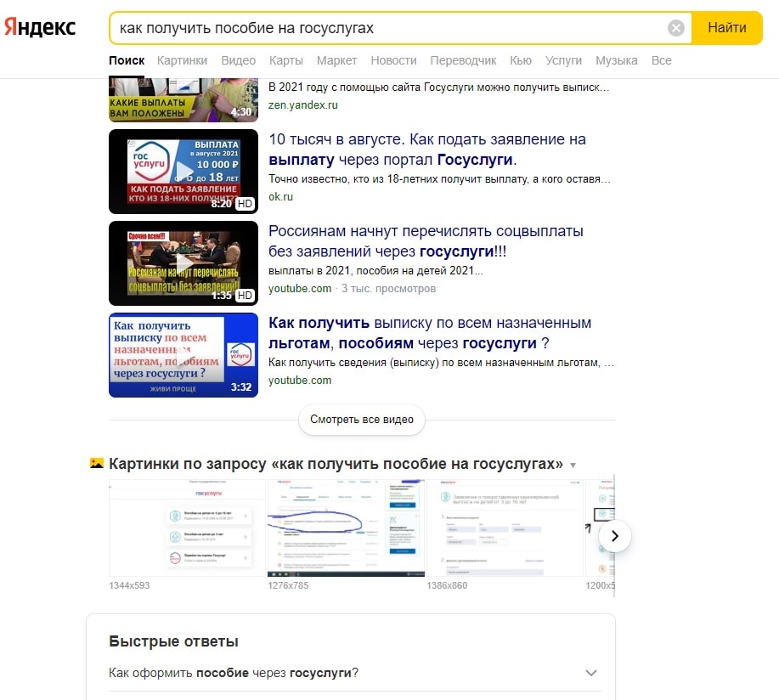This screenshot has width=779, height=700.
Task: Click the 'Быстрые ответы' heading
Action: (173, 641)
